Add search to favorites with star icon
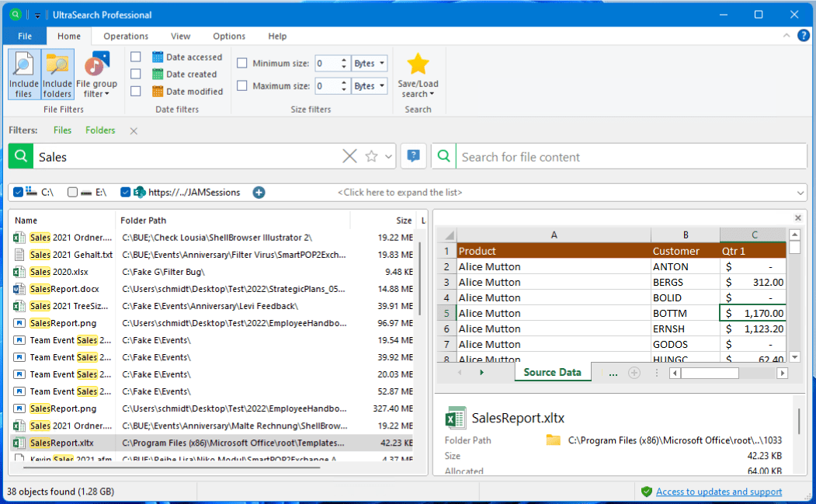This screenshot has height=504, width=816. [x=371, y=156]
